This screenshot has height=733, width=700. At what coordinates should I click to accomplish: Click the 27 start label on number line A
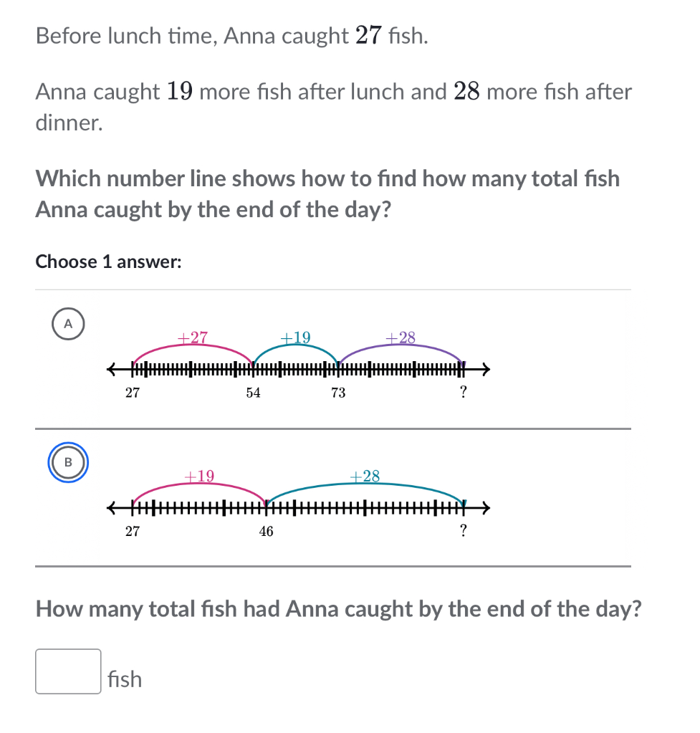(x=133, y=393)
